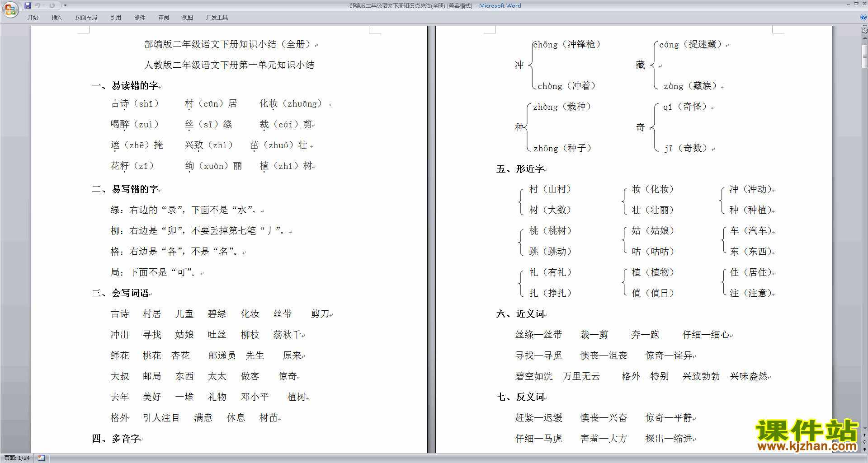Click the vertical scrollbar down arrow
This screenshot has height=463, width=868.
(864, 428)
